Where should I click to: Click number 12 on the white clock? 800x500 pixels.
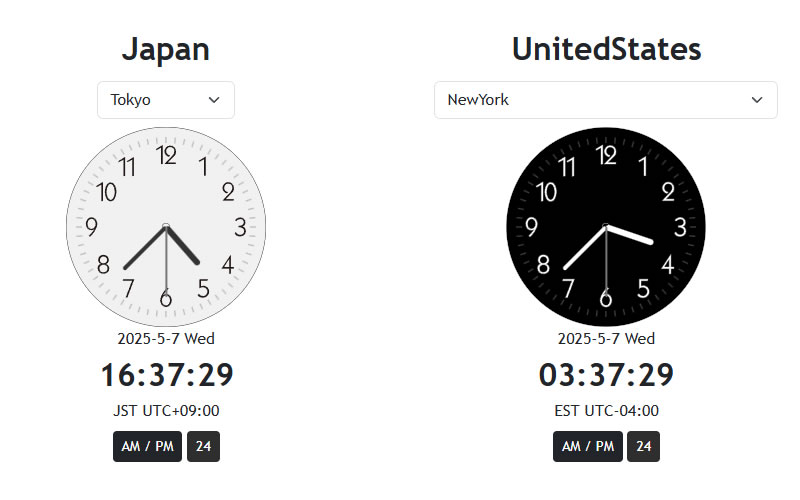[166, 156]
